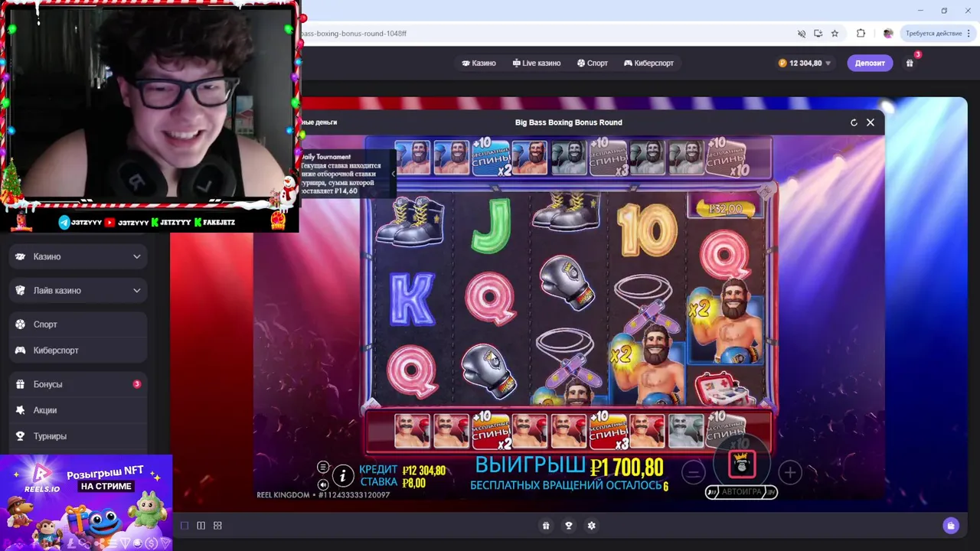
Task: Open the settings gear below the game
Action: (x=591, y=526)
